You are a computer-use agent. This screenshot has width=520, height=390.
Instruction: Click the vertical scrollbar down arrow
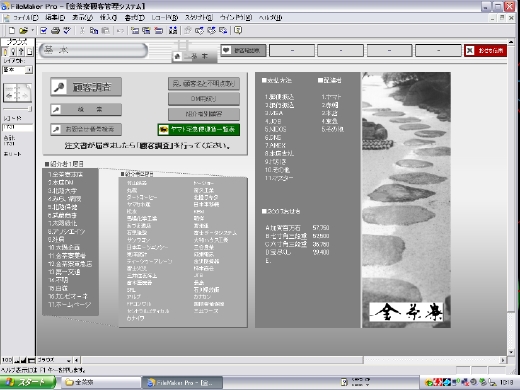pos(511,352)
